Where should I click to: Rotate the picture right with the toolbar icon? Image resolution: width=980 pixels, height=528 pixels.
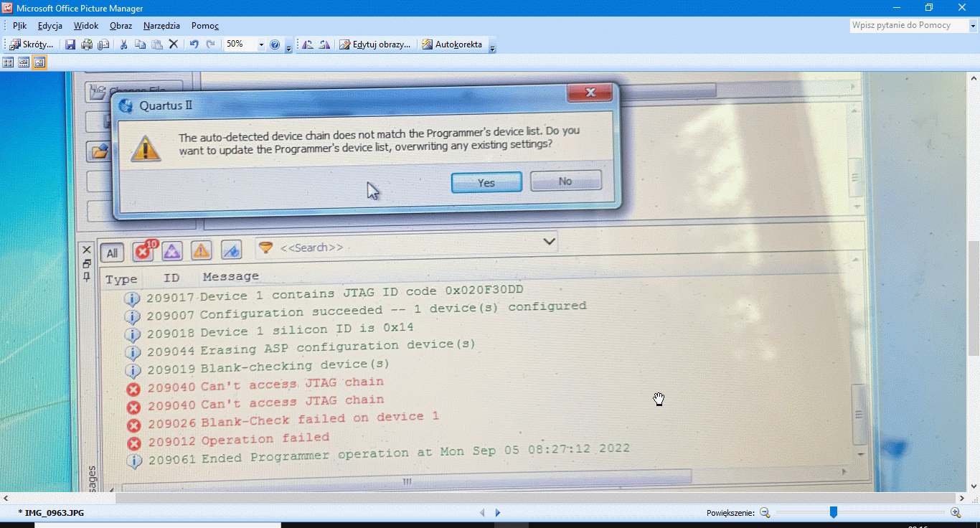(324, 44)
